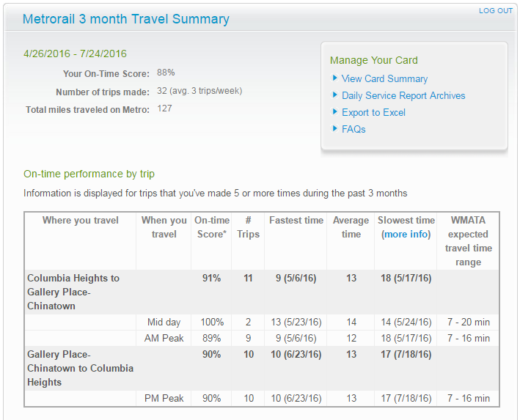Click the Export to Excel link
Viewport: 520px width, 420px height.
coord(373,112)
